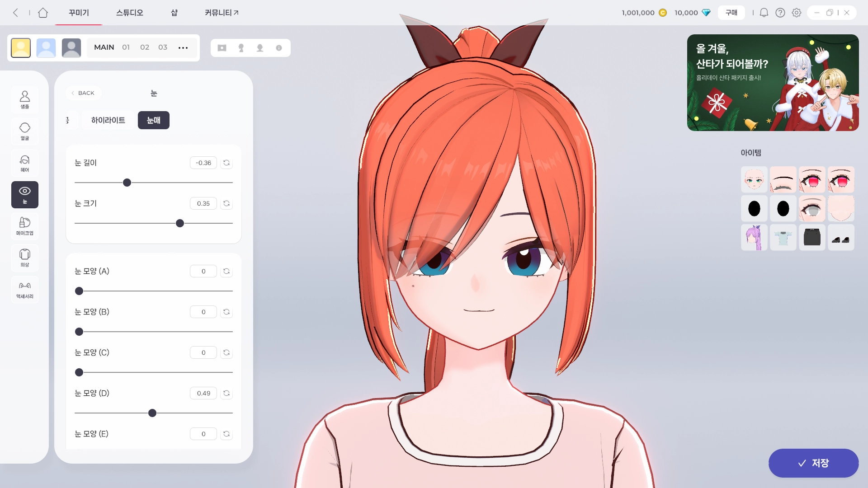868x488 pixels.
Task: Select the dark gray background avatar preset
Action: [71, 47]
